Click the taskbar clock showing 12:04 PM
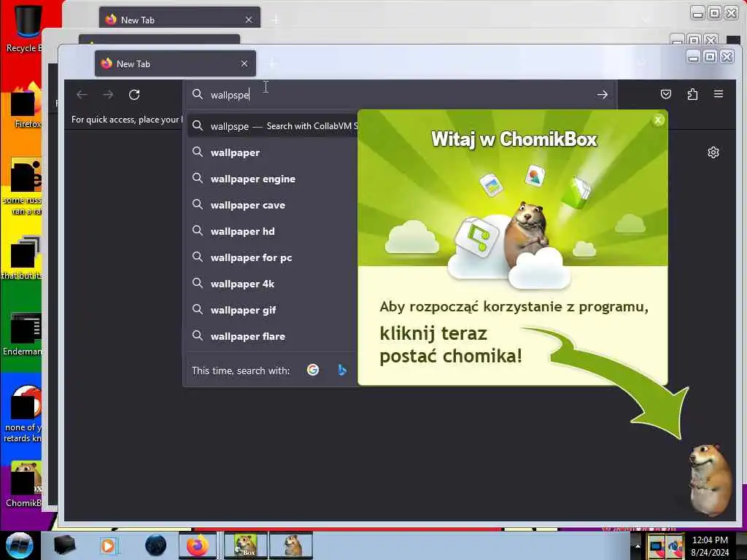 [x=710, y=545]
